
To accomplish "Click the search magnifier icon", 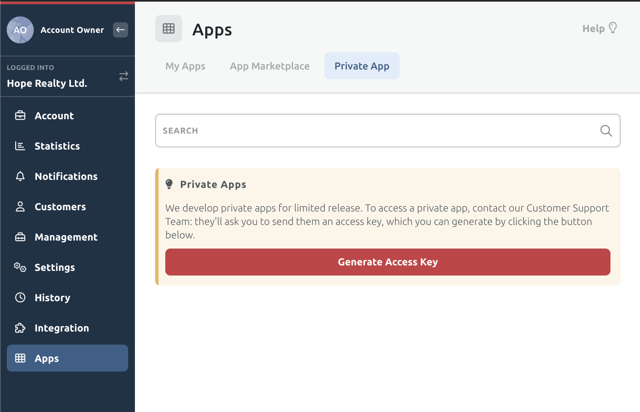I will click(x=606, y=131).
